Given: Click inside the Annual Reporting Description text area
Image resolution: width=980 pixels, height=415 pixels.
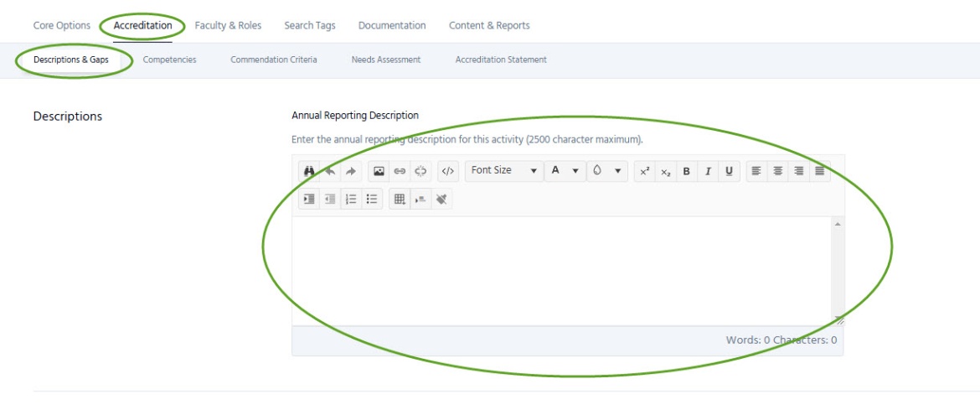Looking at the screenshot, I should coord(561,270).
